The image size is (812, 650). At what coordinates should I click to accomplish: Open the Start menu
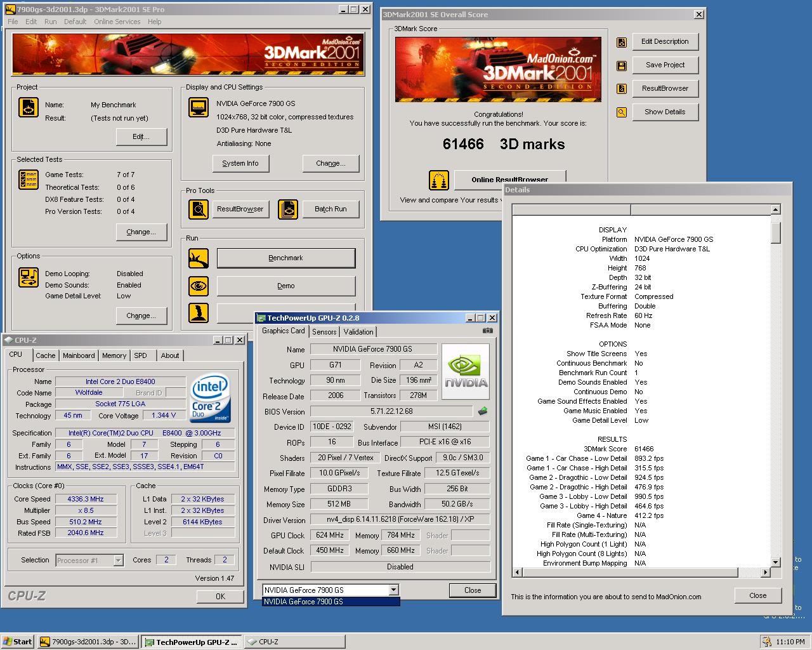click(17, 642)
